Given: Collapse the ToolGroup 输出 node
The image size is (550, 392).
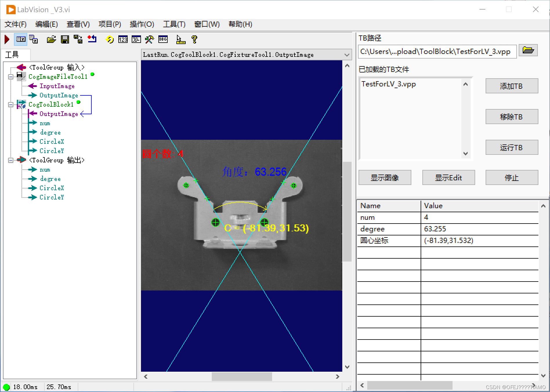Looking at the screenshot, I should pyautogui.click(x=10, y=160).
